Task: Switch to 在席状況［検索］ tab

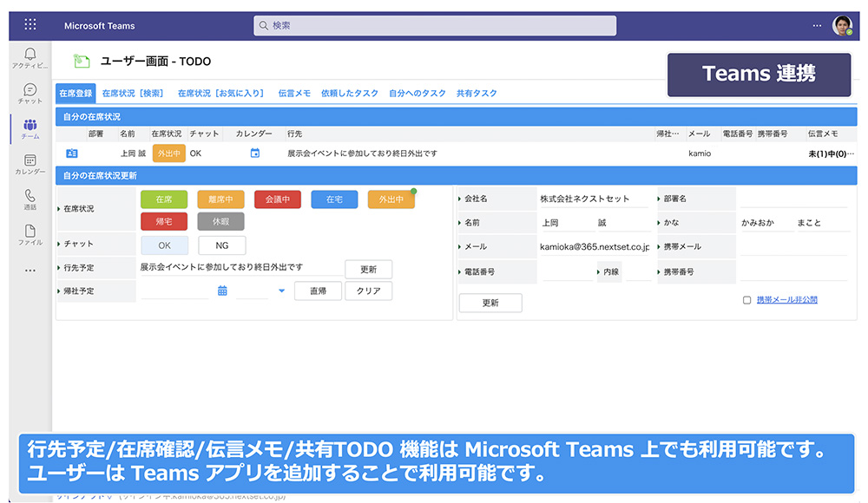Action: point(133,93)
